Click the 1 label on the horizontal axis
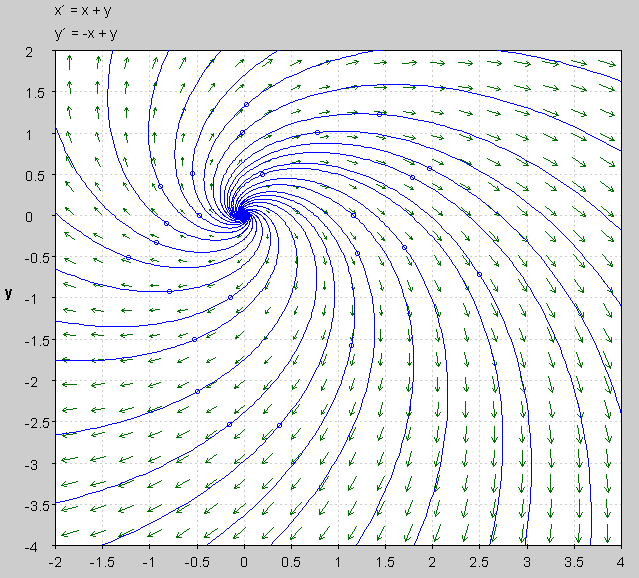The height and width of the screenshot is (578, 639). (x=338, y=563)
